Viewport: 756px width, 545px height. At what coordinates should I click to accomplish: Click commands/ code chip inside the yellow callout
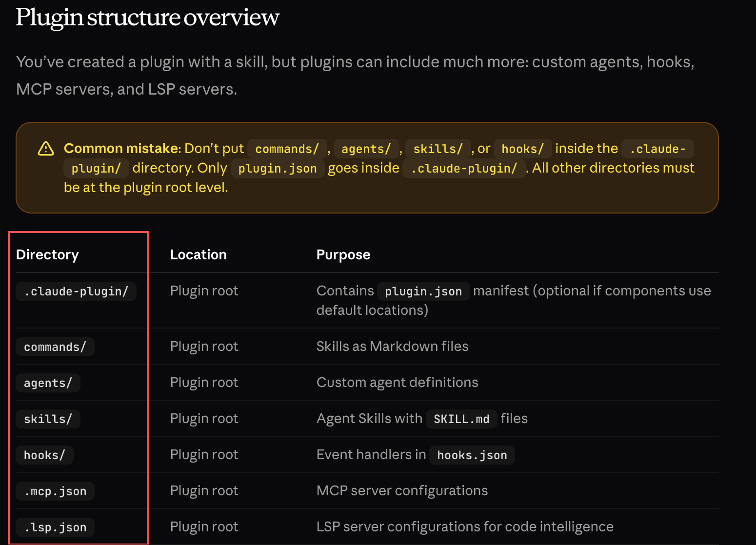coord(287,149)
